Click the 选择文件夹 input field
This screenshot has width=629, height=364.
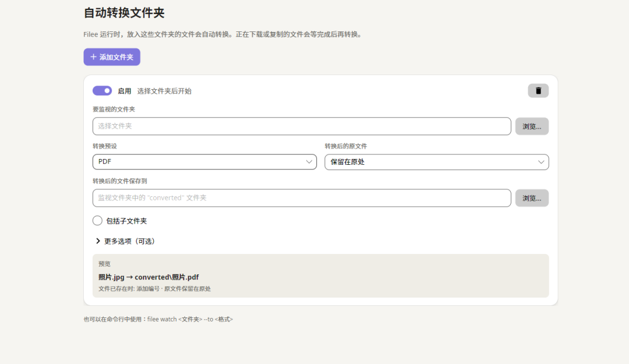click(302, 126)
